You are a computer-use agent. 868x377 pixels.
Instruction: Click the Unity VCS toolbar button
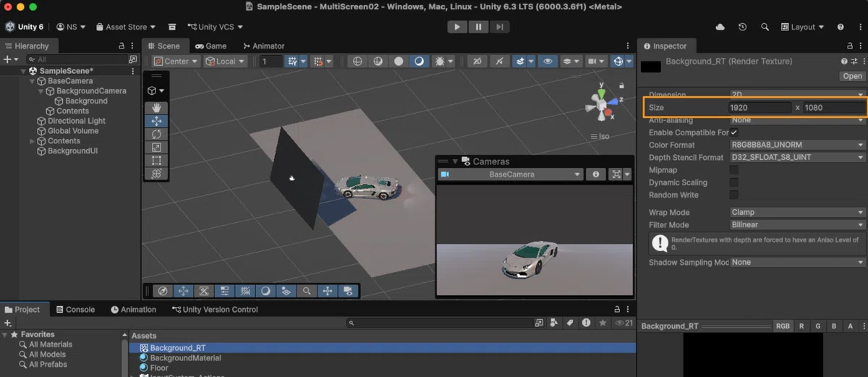[x=216, y=27]
